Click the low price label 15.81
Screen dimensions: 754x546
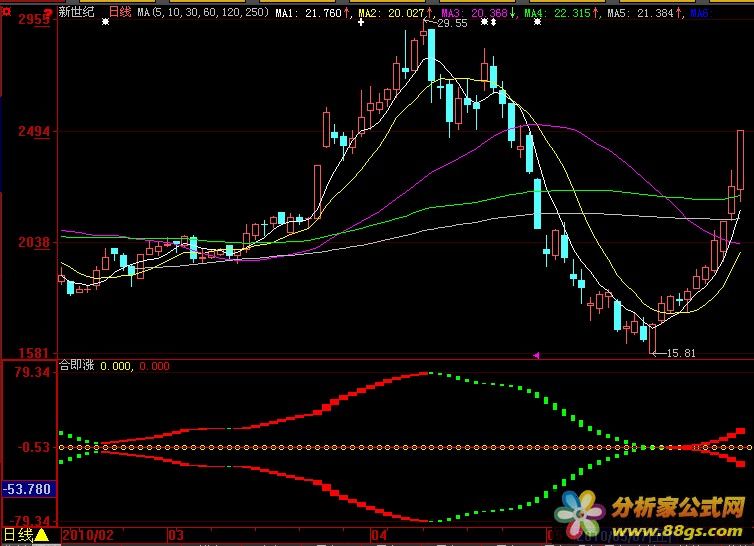(x=681, y=353)
